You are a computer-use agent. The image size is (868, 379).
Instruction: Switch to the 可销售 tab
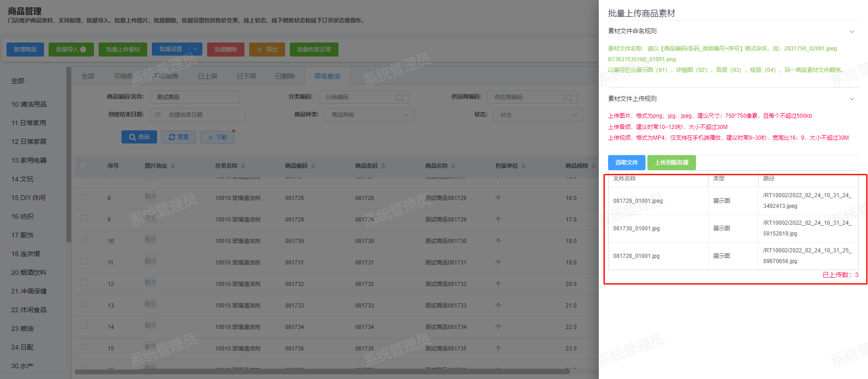(x=123, y=76)
